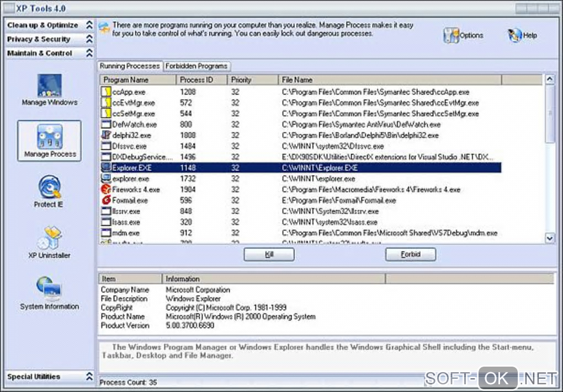Open Options via its toolbar icon
The image size is (563, 392).
(451, 35)
